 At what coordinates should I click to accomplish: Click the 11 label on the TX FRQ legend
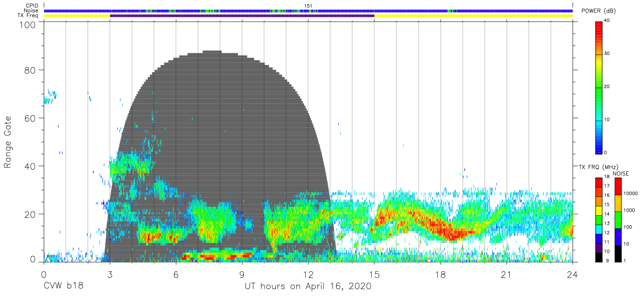pos(607,242)
